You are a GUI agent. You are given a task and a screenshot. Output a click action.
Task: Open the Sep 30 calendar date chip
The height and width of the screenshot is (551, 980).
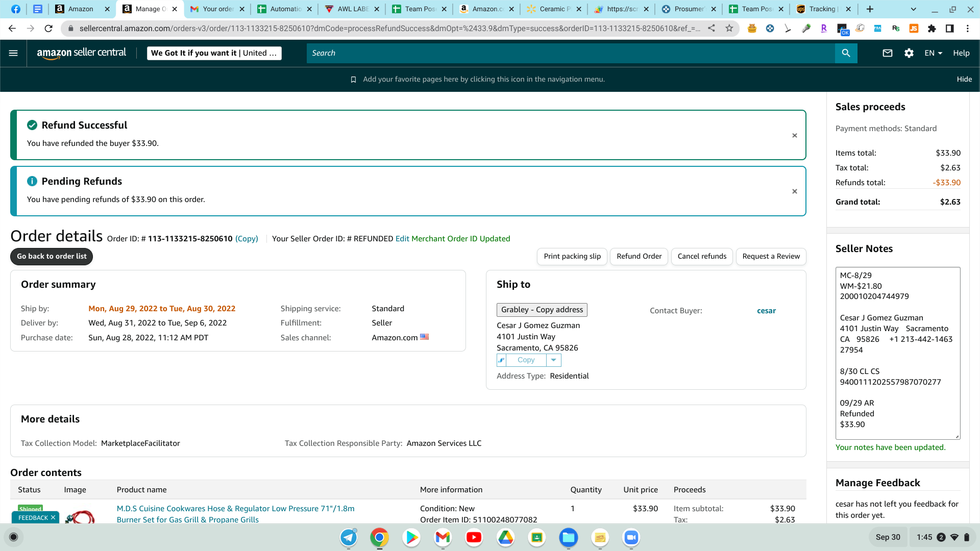pyautogui.click(x=888, y=537)
